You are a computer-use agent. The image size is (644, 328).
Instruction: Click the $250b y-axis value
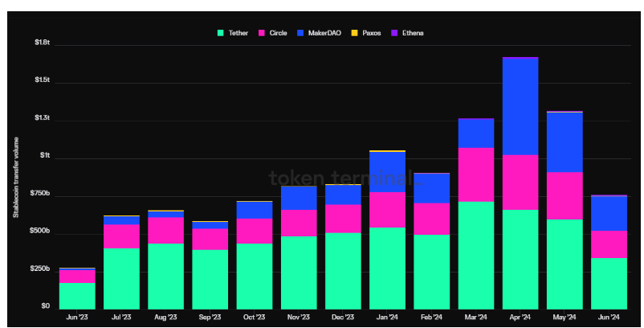[40, 269]
